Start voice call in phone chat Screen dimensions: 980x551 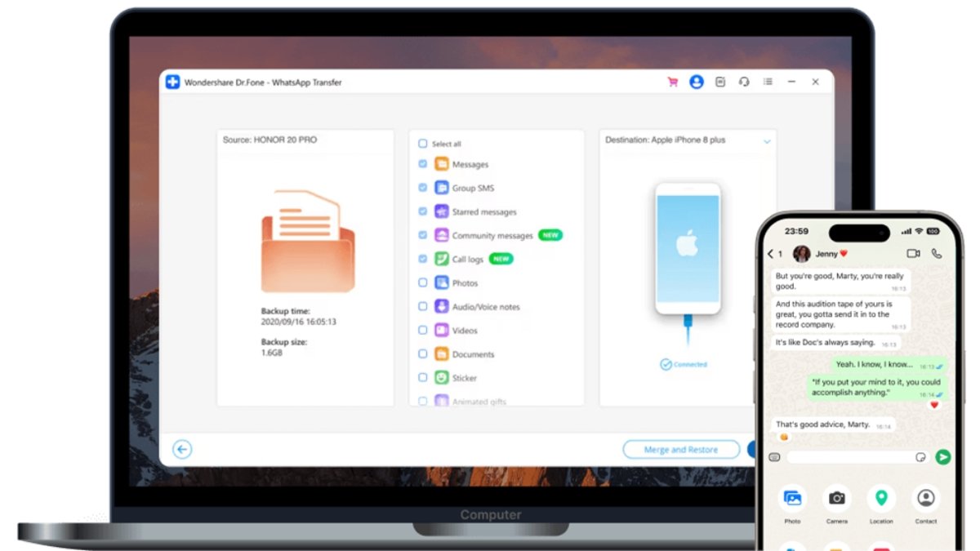click(x=937, y=254)
